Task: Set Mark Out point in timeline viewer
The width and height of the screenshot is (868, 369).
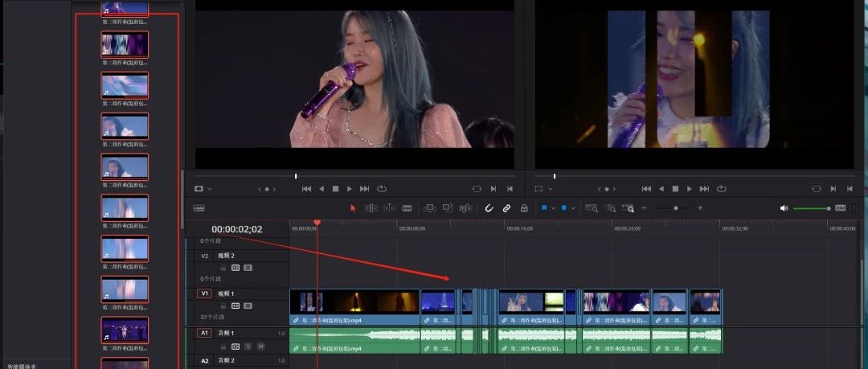Action: pos(850,189)
